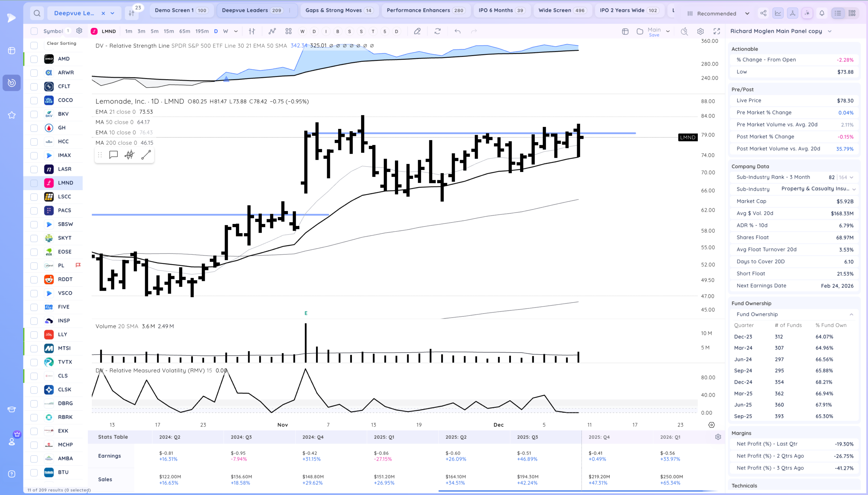868x495 pixels.
Task: Open the timeframe dropdown chevron
Action: point(236,31)
